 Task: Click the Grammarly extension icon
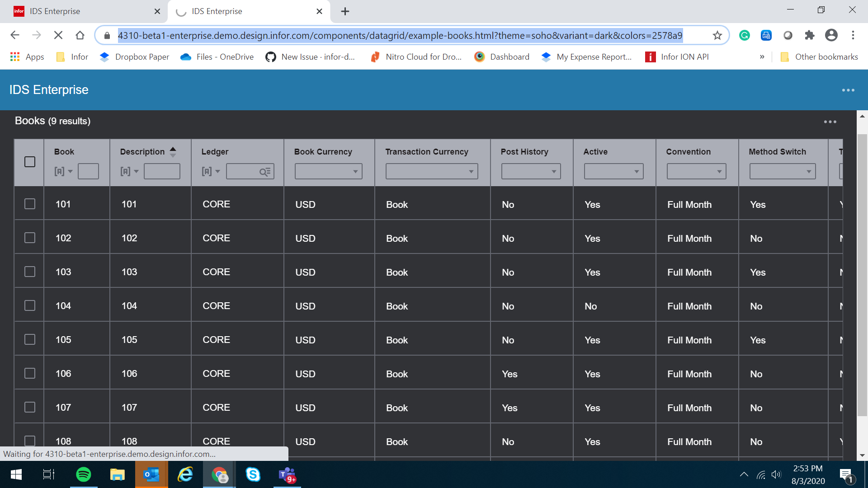pos(744,35)
